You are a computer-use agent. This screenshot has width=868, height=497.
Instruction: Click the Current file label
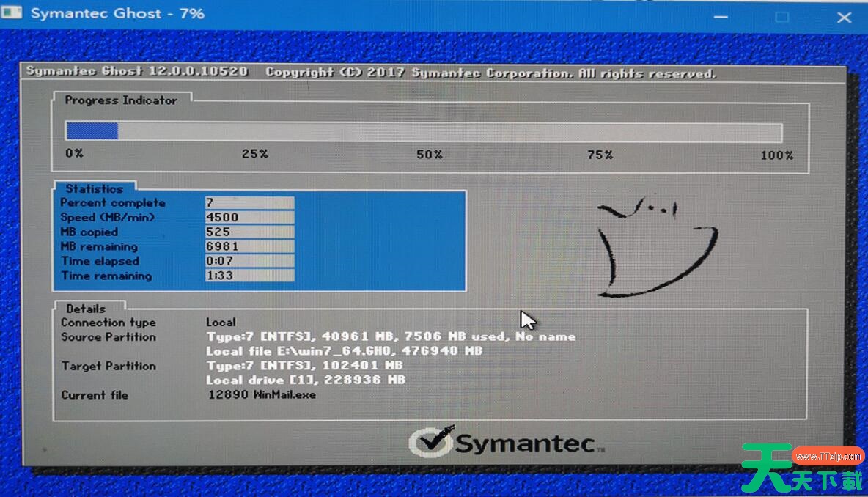pyautogui.click(x=95, y=395)
